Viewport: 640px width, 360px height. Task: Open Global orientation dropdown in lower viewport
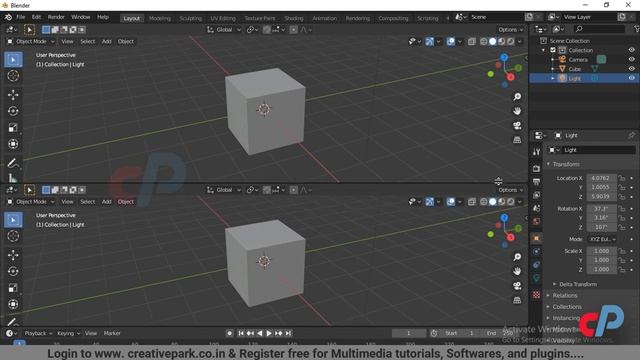(224, 190)
